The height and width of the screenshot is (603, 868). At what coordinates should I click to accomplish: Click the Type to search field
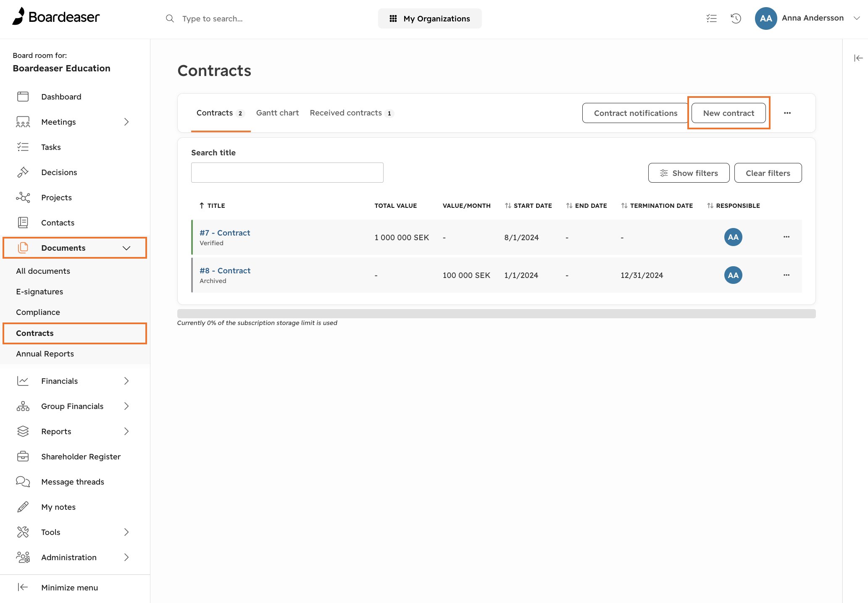pos(213,18)
